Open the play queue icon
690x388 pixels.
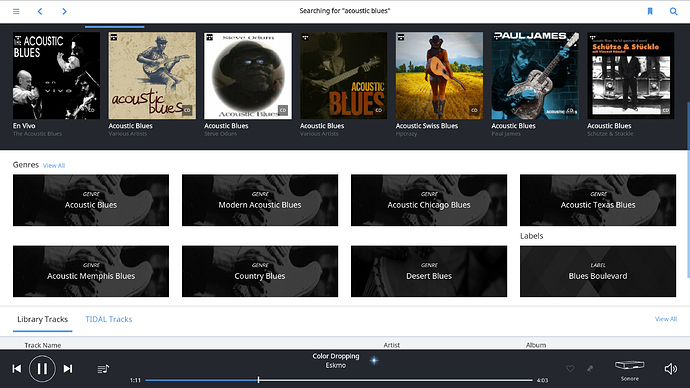click(103, 369)
